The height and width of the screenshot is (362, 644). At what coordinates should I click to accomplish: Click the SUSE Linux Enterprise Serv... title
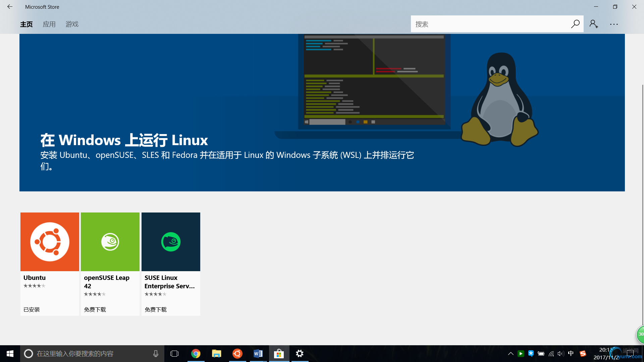click(169, 282)
